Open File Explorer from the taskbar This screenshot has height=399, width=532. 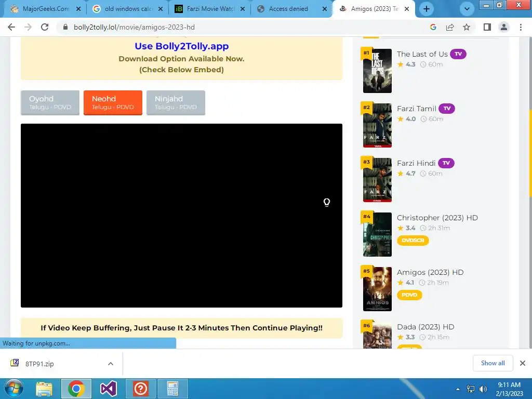[x=45, y=389]
